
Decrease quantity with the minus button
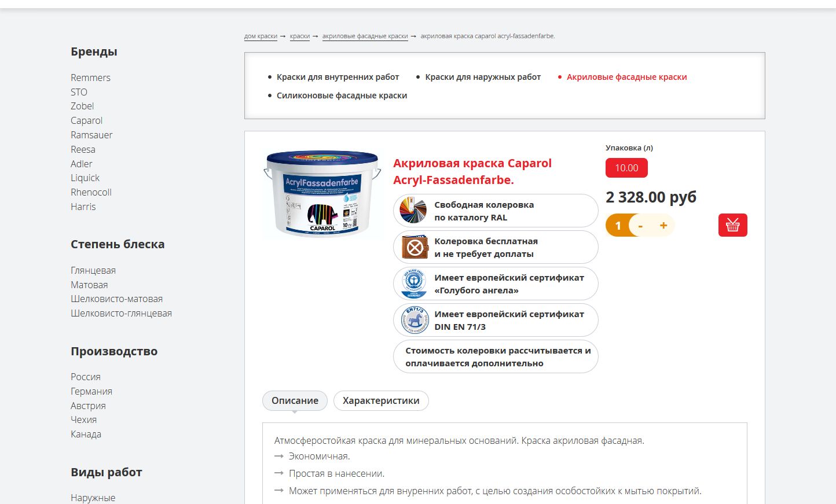640,225
